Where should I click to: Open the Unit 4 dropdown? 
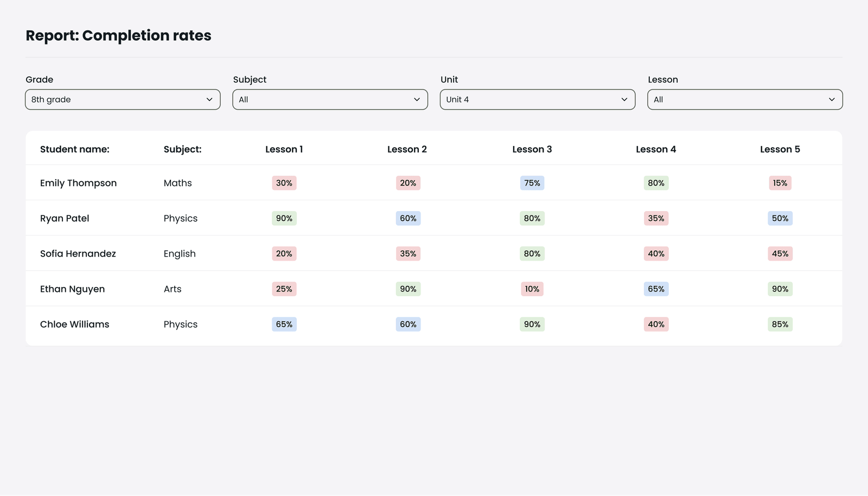click(x=537, y=99)
